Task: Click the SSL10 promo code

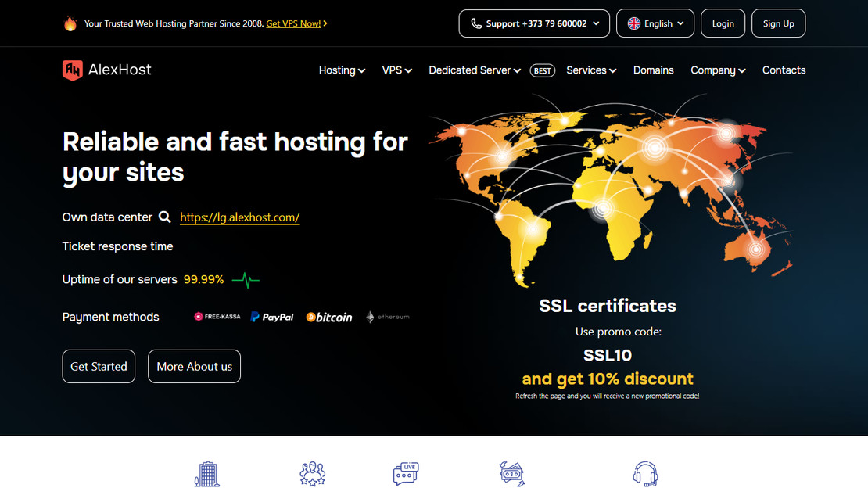Action: (x=608, y=355)
